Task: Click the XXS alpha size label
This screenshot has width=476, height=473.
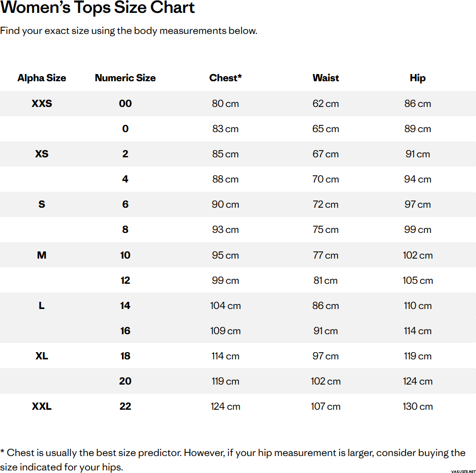Action: pyautogui.click(x=42, y=103)
